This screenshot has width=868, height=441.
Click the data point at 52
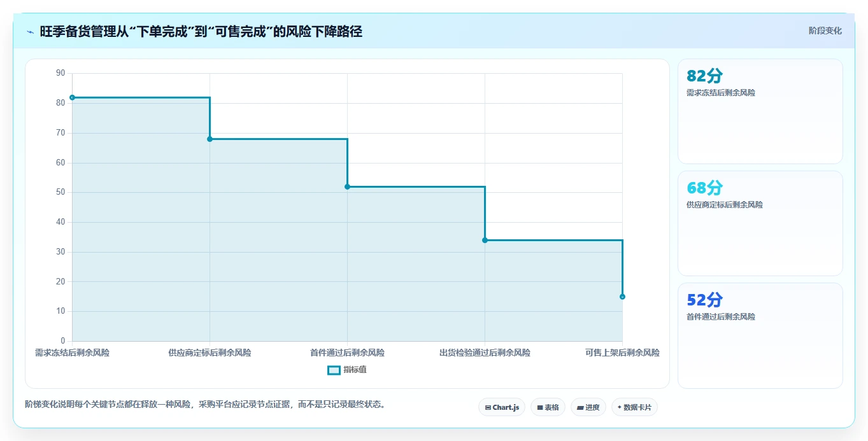pos(348,186)
